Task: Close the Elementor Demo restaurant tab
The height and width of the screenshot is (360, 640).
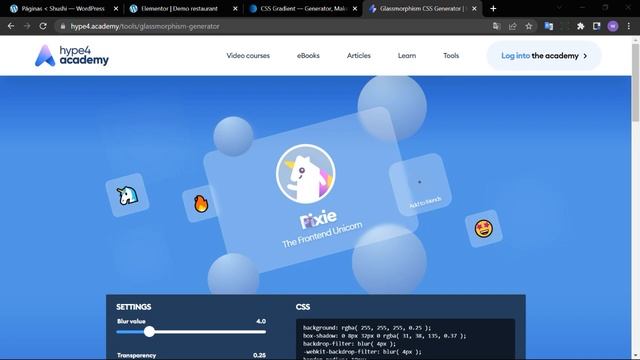Action: pos(235,8)
